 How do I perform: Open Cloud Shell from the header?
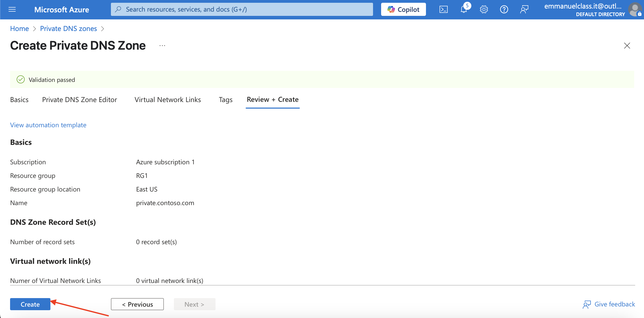(x=443, y=10)
